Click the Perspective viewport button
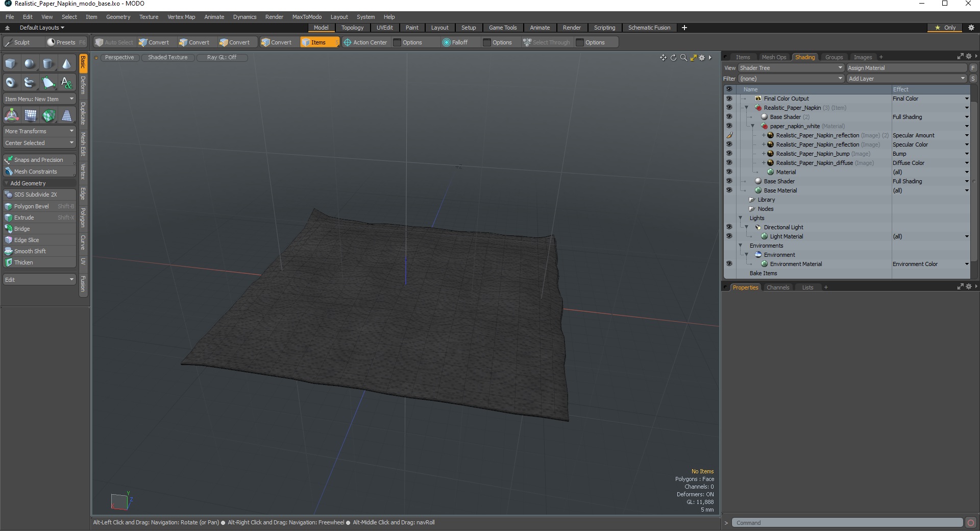The height and width of the screenshot is (531, 980). (119, 57)
